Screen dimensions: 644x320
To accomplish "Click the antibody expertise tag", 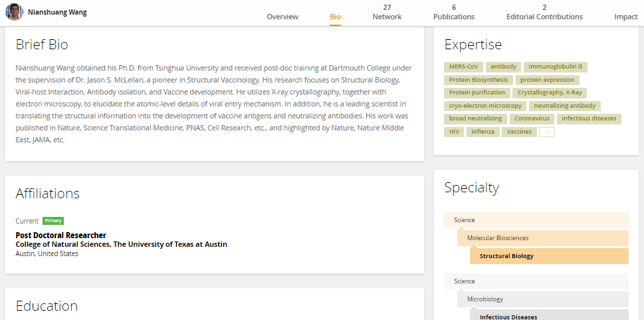I will 504,67.
